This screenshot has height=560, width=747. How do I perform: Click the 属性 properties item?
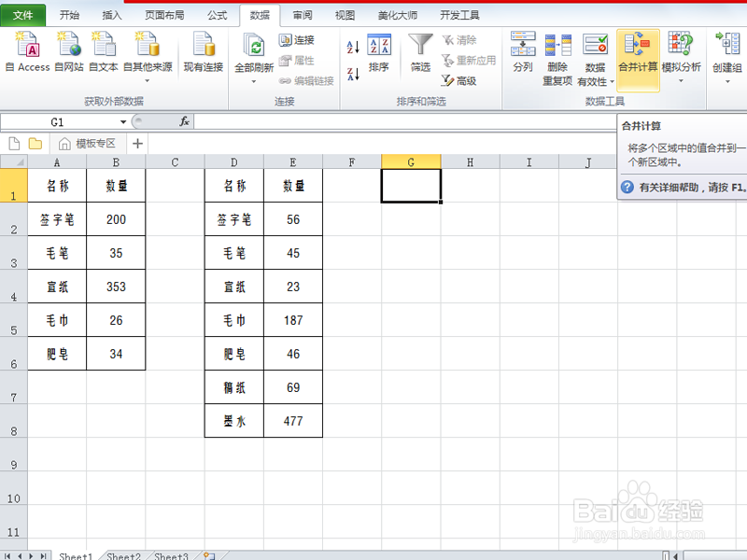click(297, 61)
